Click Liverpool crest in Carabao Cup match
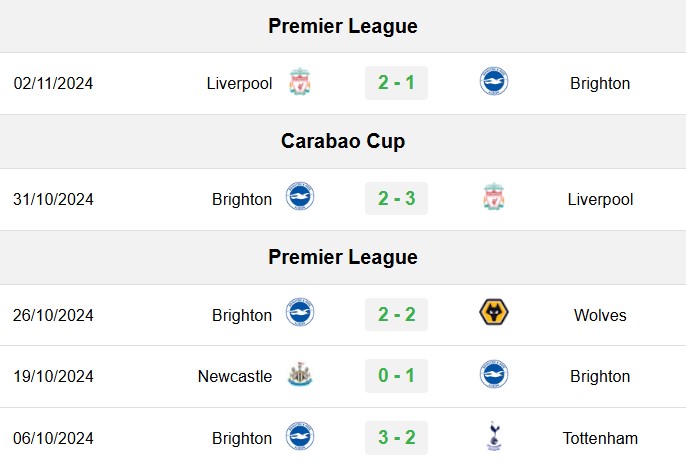686x469 pixels. 494,196
